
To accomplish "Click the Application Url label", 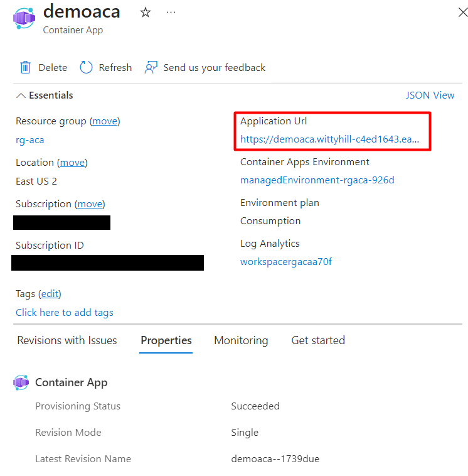I will (x=274, y=121).
